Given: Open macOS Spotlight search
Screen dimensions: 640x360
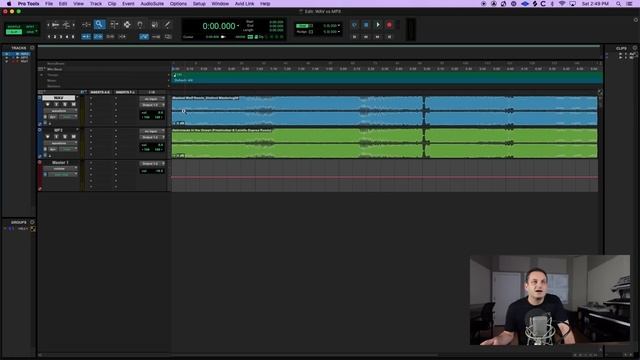Looking at the screenshot, I should coord(618,4).
